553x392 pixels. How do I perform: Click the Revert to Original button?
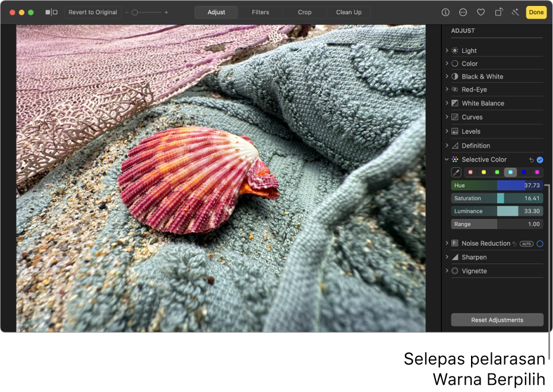[x=93, y=12]
